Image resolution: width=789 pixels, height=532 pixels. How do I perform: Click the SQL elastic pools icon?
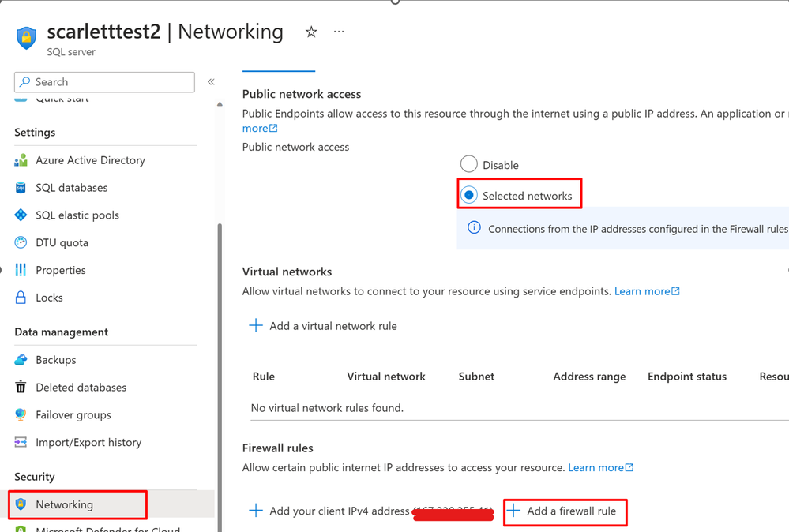(x=21, y=215)
